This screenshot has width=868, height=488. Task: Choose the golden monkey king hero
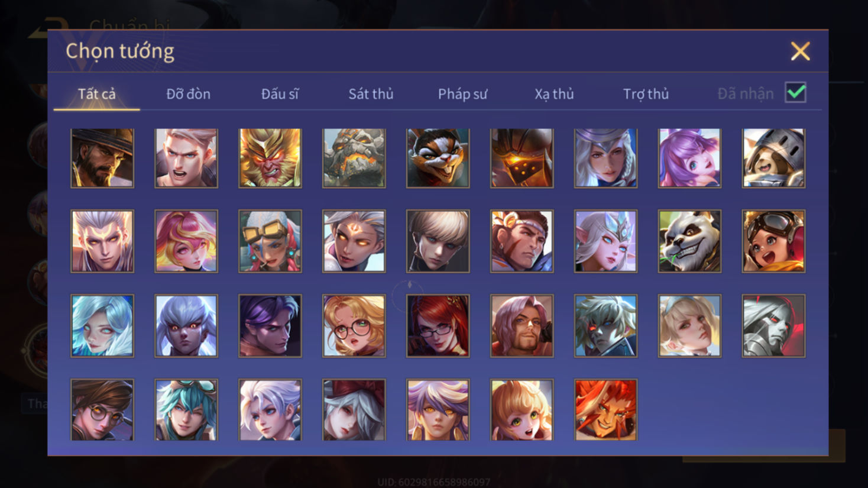click(x=270, y=158)
